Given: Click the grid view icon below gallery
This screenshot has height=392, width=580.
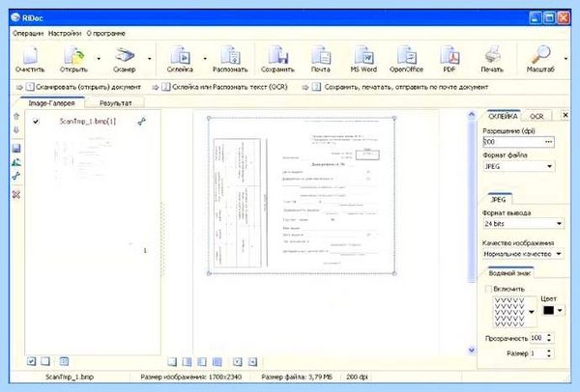Looking at the screenshot, I should click(64, 361).
